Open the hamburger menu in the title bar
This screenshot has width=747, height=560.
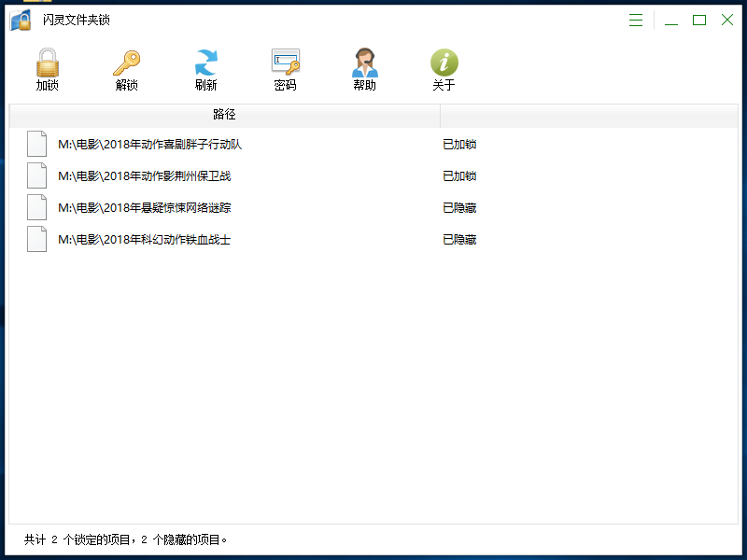click(x=636, y=20)
